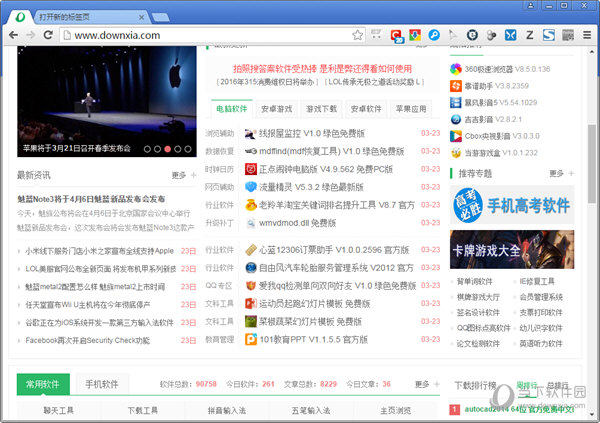Open the 101教育PPT orange icon
This screenshot has height=423, width=600.
[251, 339]
